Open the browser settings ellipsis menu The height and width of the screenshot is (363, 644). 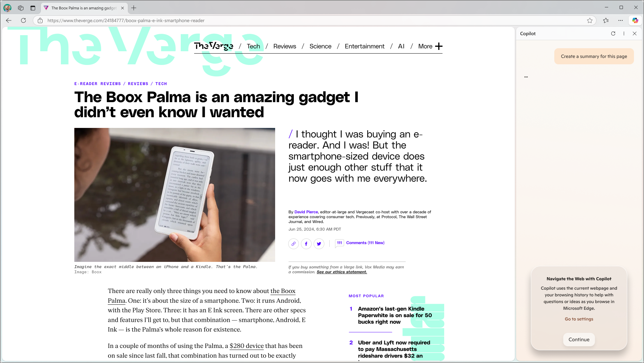pyautogui.click(x=620, y=20)
